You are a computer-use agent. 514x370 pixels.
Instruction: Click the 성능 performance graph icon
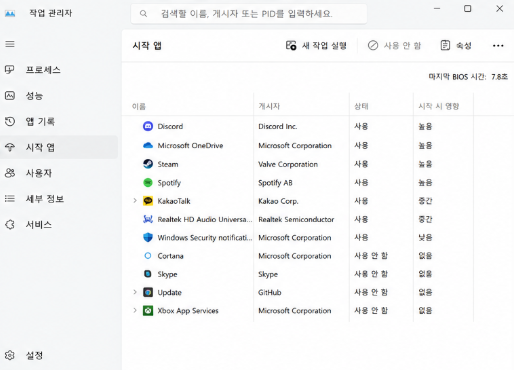tap(10, 96)
